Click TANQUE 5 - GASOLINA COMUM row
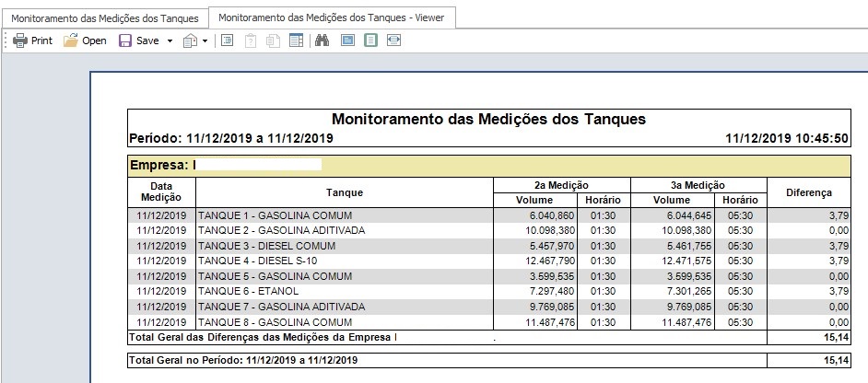 point(489,276)
